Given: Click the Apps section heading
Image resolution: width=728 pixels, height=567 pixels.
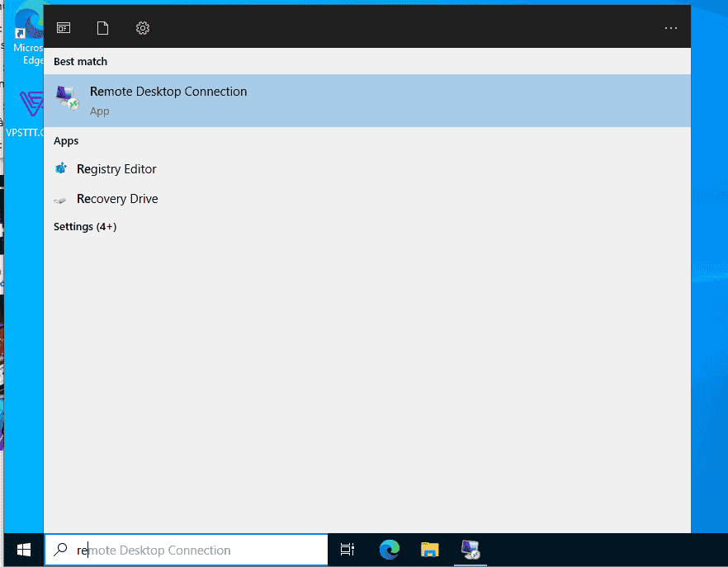Looking at the screenshot, I should coord(66,140).
